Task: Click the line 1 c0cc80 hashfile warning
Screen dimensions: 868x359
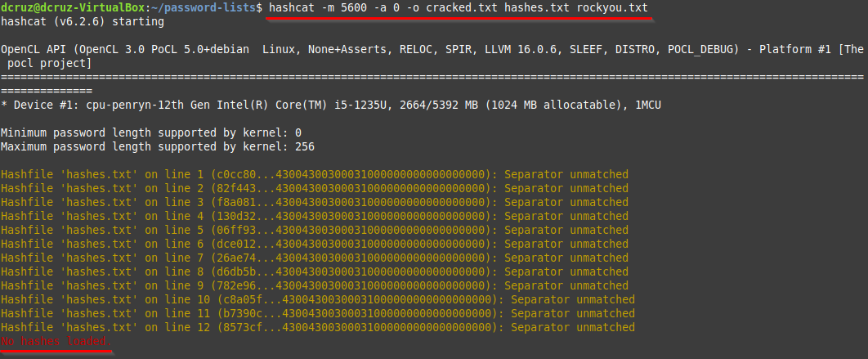Action: tap(315, 174)
